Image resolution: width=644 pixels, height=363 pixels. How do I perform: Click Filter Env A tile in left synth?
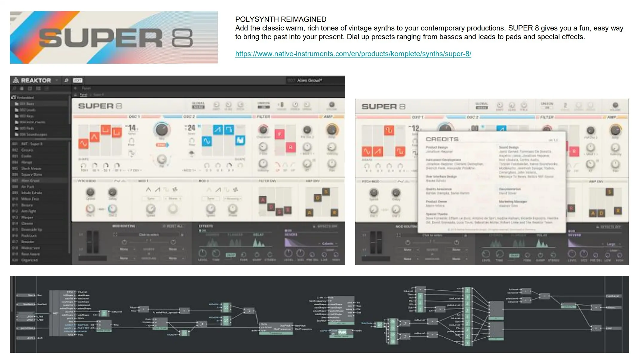pos(263,200)
